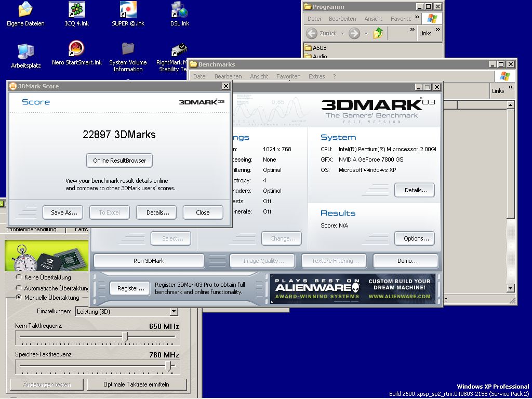
Task: Expand Links chevron in Benchmarks window
Action: (511, 87)
